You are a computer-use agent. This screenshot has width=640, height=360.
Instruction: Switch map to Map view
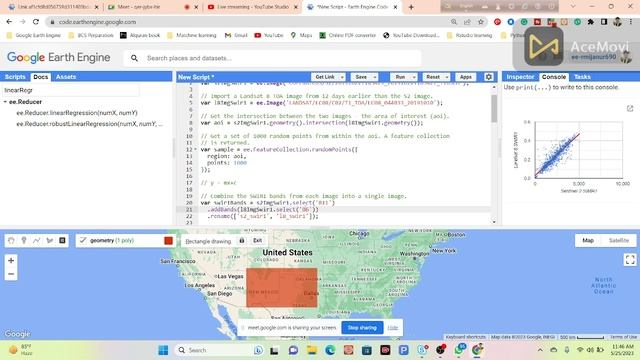(x=588, y=240)
